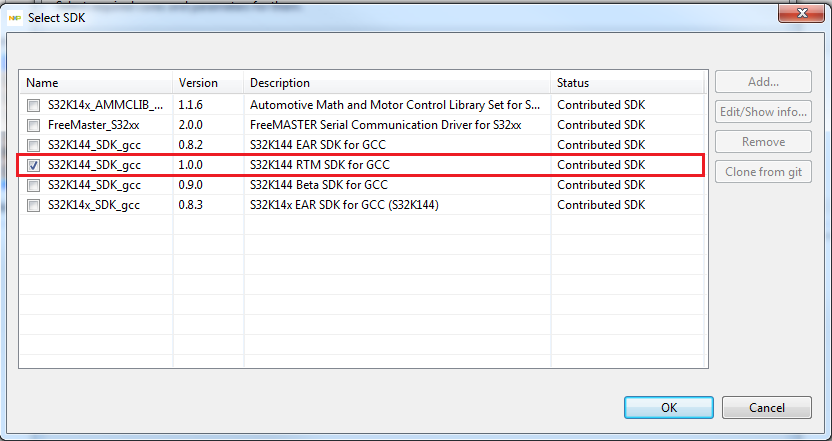Click the OK button
Viewport: 832px width, 441px height.
pos(669,408)
